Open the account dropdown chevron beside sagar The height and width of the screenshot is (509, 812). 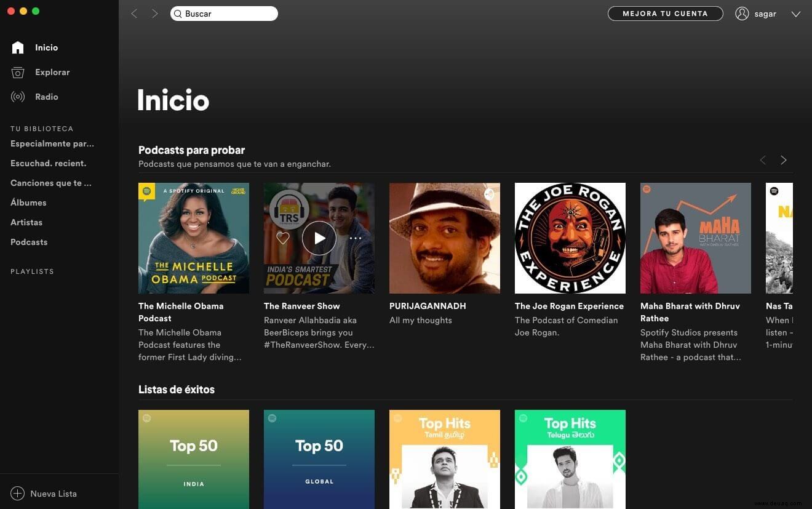795,14
